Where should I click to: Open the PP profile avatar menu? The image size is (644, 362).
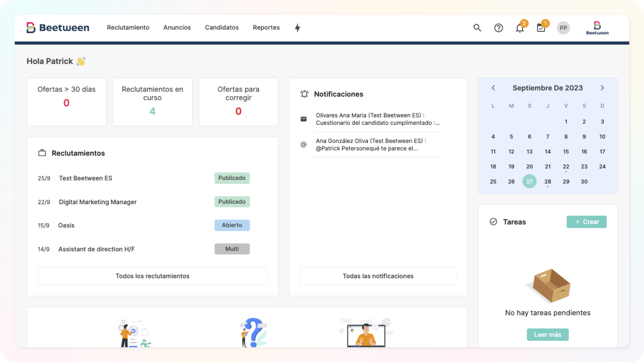tap(563, 28)
